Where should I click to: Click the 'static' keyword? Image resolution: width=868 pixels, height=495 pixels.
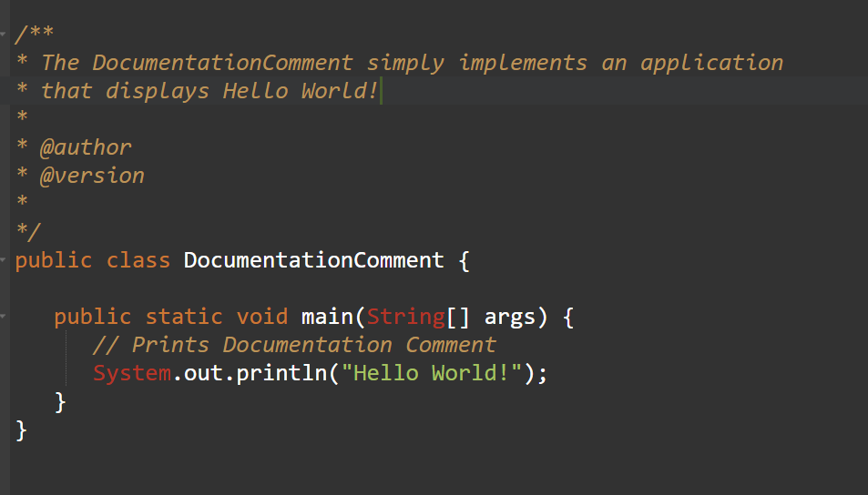(184, 317)
